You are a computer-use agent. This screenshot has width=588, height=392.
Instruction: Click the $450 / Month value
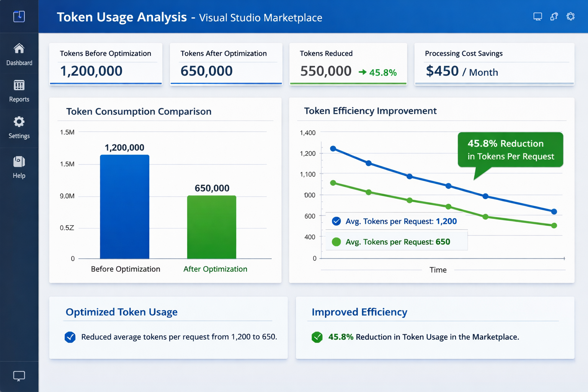(x=462, y=71)
